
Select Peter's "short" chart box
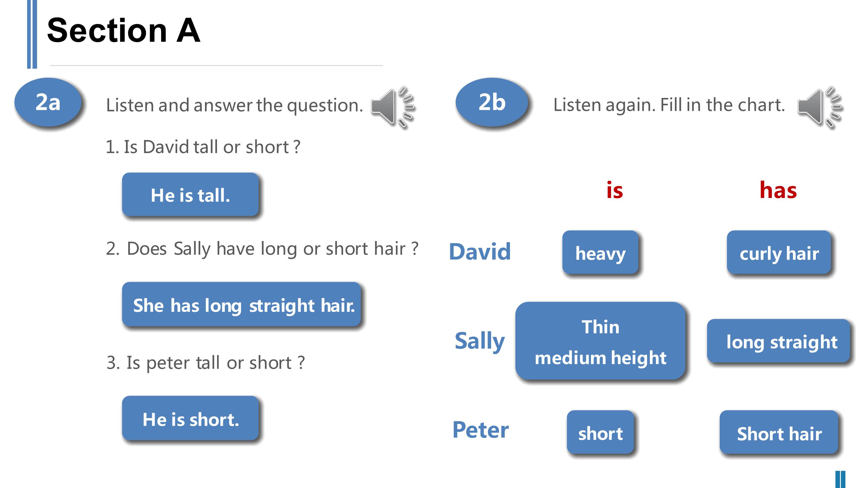click(600, 433)
